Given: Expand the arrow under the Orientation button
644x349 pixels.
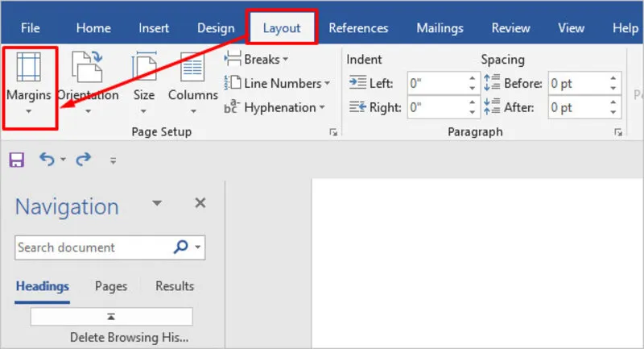Looking at the screenshot, I should point(88,111).
